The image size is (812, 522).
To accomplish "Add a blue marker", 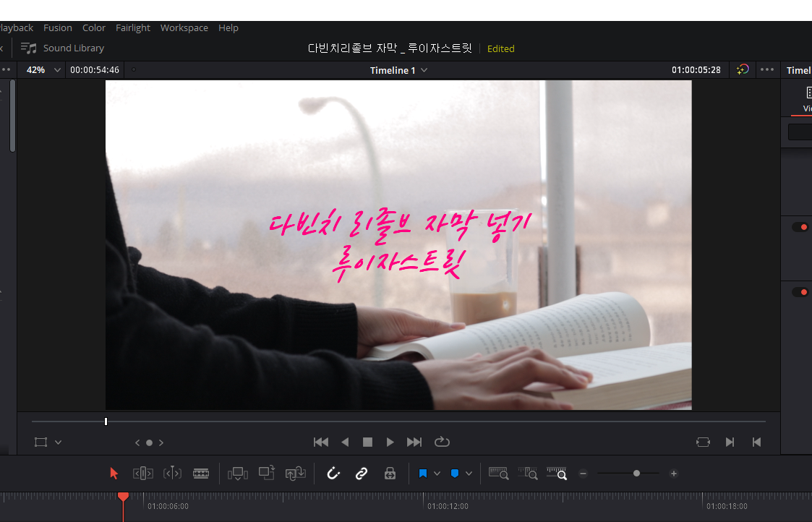I will coord(455,474).
